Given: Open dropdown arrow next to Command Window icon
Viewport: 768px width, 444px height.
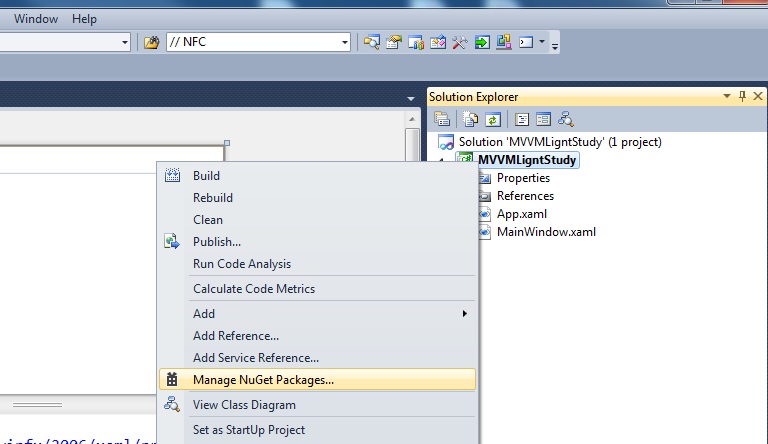Looking at the screenshot, I should 542,42.
